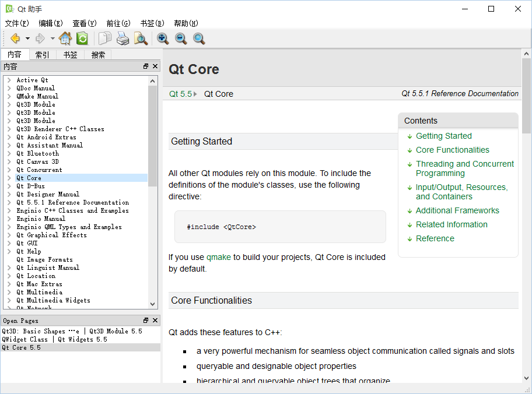Follow the Qt 5.5 breadcrumb link
532x394 pixels.
(180, 94)
